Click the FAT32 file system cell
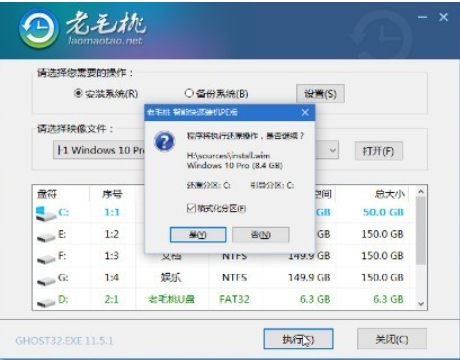Screen dimensions: 460x360 coord(234,299)
